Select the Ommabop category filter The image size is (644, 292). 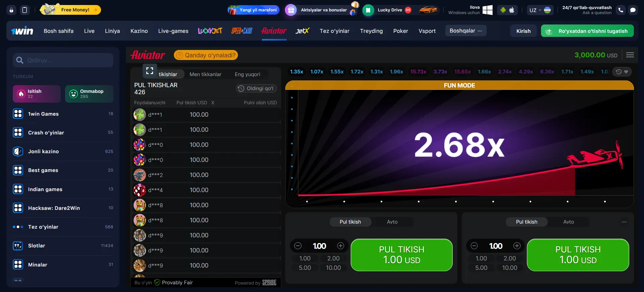89,94
